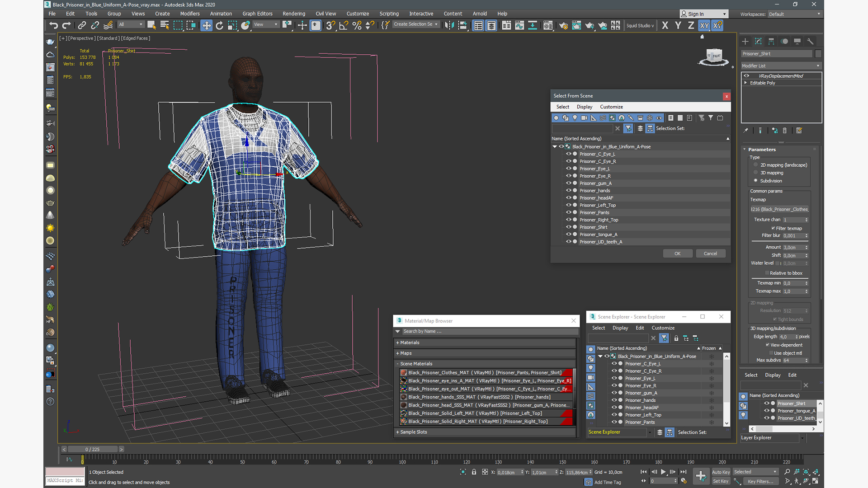
Task: Click Cancel in Select From Scene dialog
Action: tap(710, 253)
